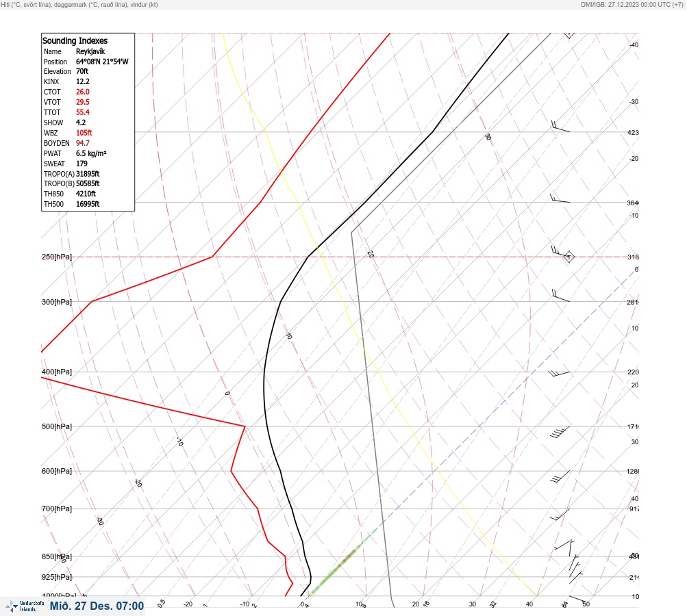The image size is (687, 616).
Task: Click the tropopause diamond marker at 250 hPa
Action: [x=569, y=257]
